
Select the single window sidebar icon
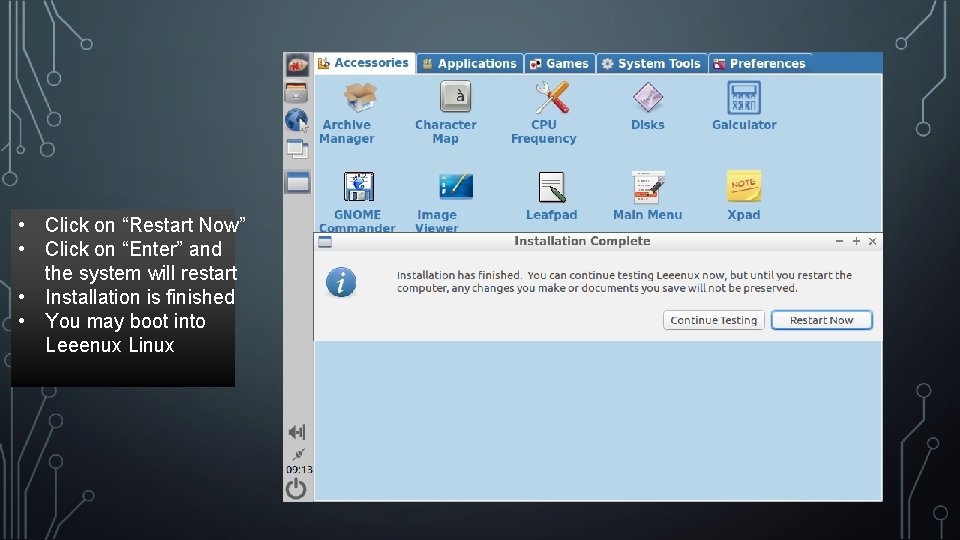(x=298, y=182)
